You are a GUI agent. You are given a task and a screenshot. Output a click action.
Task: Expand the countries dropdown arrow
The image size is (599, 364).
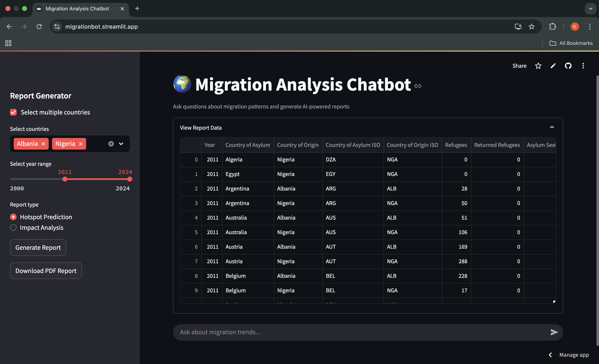coord(121,144)
